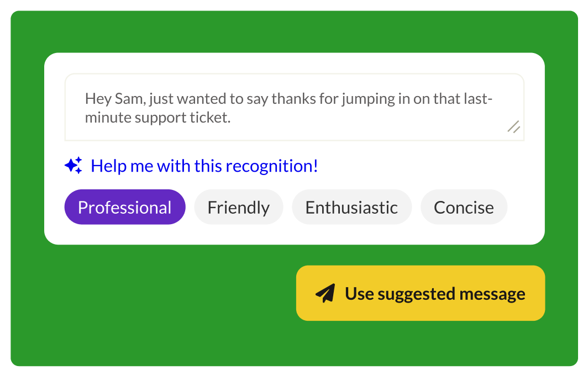Click the Enthusiastic pill background
The image size is (588, 376).
click(x=351, y=206)
